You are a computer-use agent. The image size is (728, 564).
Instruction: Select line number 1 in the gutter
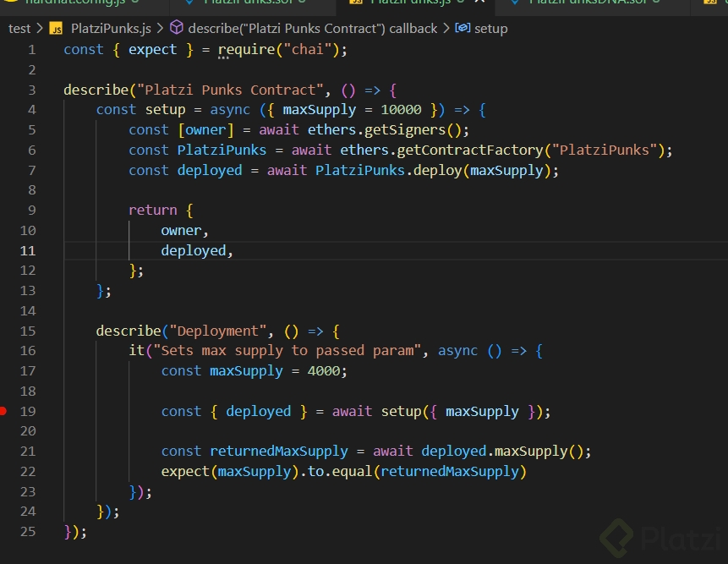(31, 50)
